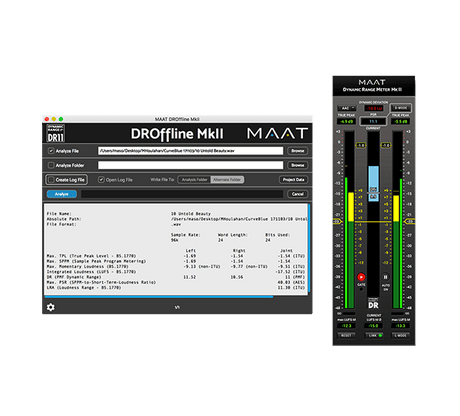Image resolution: width=460 pixels, height=416 pixels.
Task: Open Project Data
Action: tap(293, 180)
